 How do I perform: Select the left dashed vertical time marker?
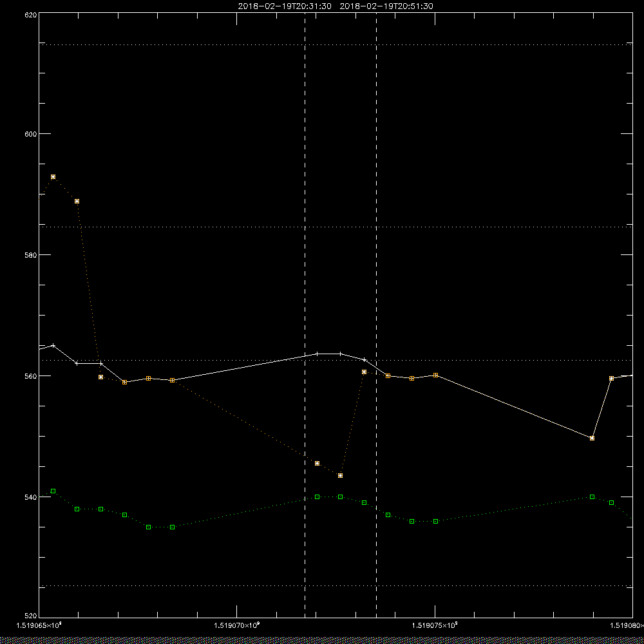[x=305, y=314]
